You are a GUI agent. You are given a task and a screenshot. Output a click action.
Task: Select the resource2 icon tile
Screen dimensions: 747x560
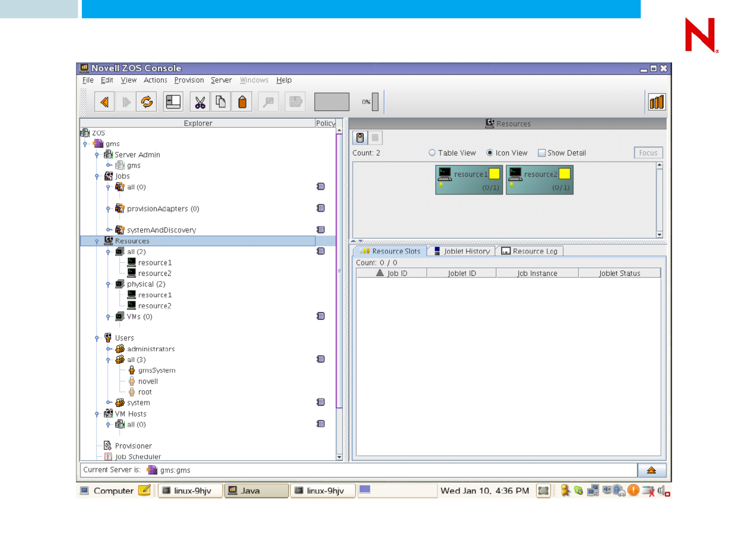click(x=539, y=180)
